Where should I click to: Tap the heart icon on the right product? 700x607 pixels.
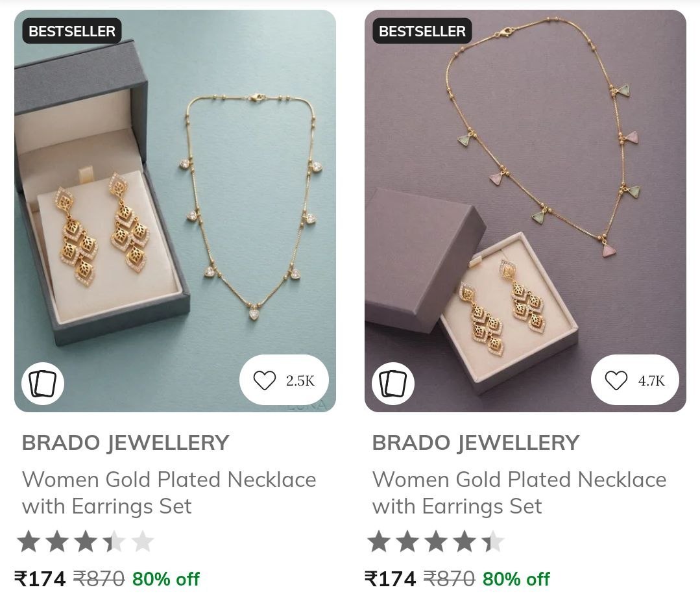616,380
